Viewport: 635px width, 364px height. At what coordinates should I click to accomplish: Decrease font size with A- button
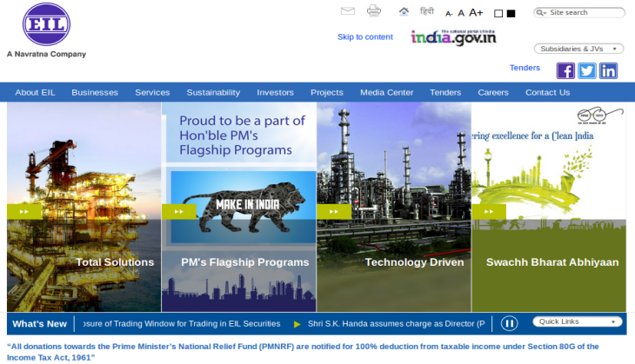[449, 14]
